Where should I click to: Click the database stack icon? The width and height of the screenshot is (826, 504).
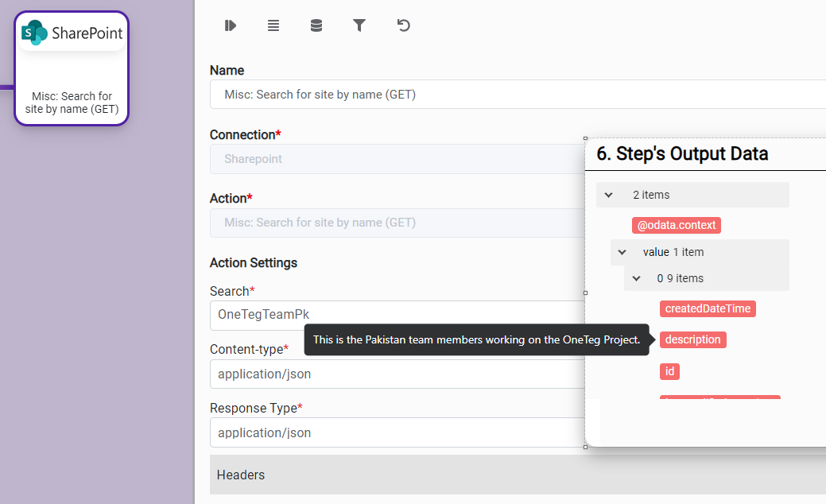(316, 25)
